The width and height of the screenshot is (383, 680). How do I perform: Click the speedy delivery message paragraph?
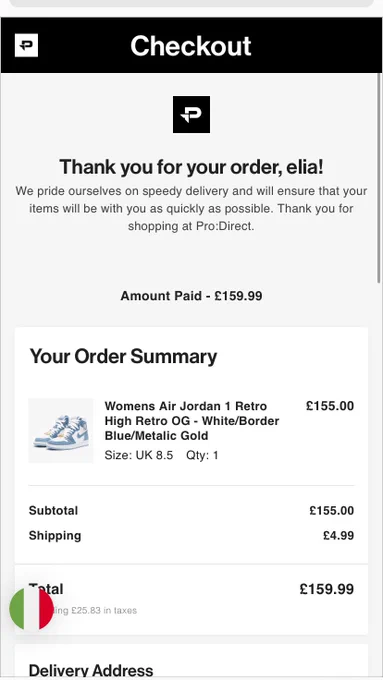(191, 209)
